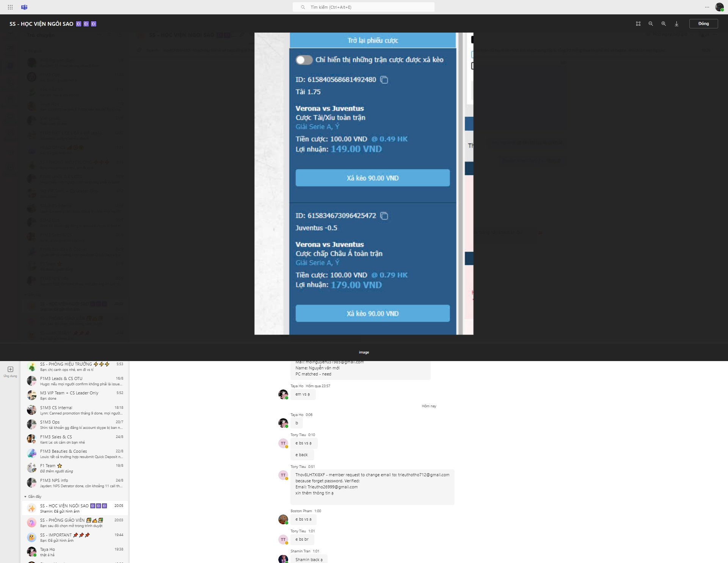The height and width of the screenshot is (563, 728).
Task: Click the sender name Shamin Tran
Action: pyautogui.click(x=300, y=551)
